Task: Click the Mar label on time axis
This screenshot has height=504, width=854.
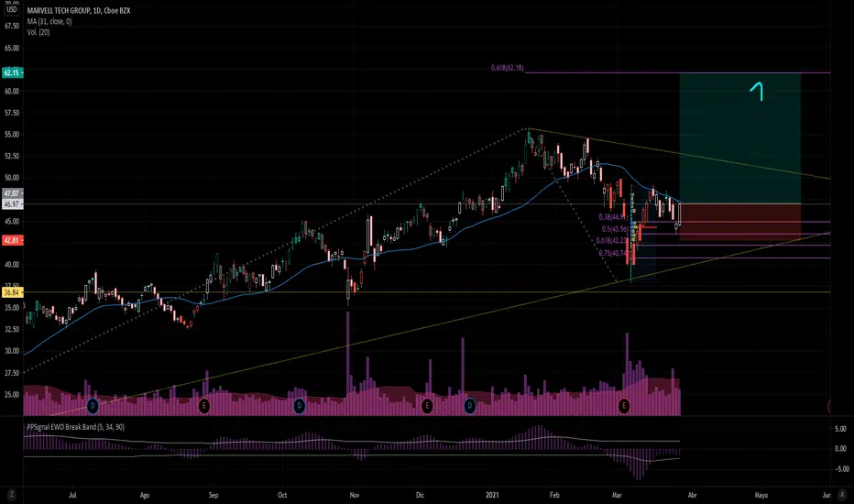Action: click(x=617, y=495)
